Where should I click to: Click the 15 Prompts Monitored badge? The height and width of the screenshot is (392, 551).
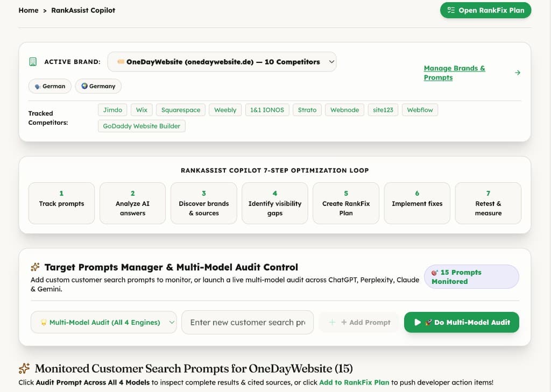[x=471, y=277]
